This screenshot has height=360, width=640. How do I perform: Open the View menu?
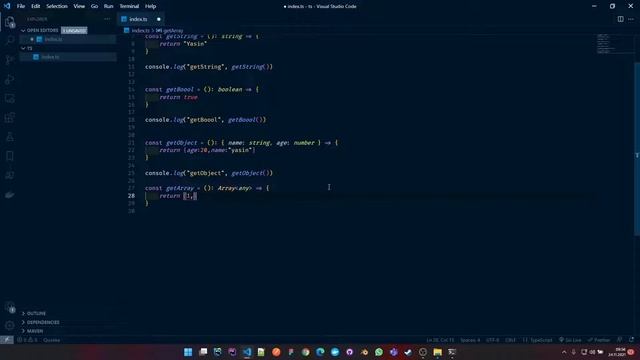[79, 6]
